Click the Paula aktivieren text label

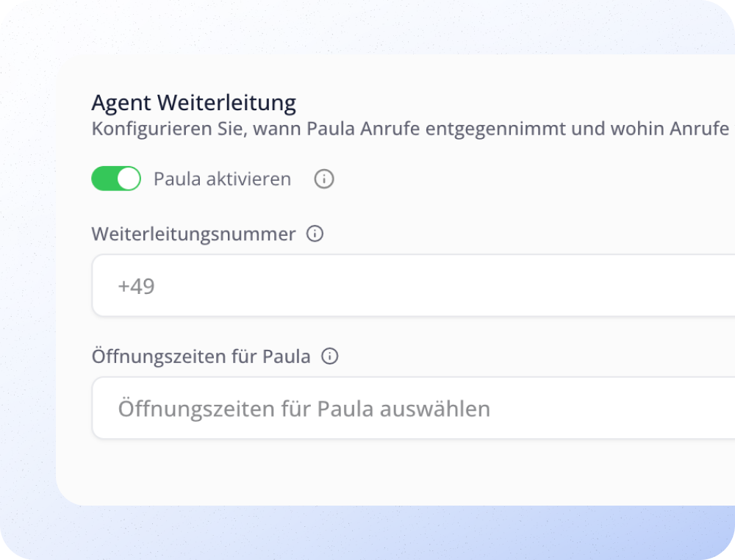click(221, 179)
